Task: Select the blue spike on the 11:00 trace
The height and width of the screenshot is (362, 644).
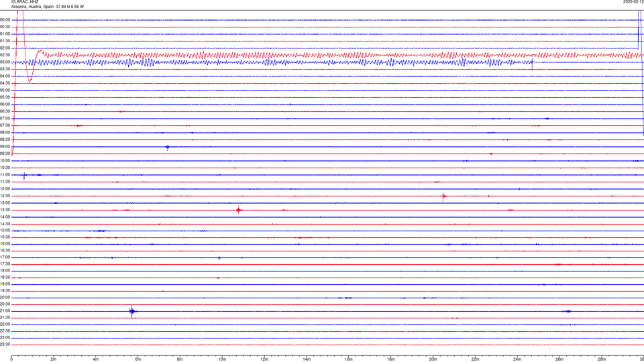Action: point(24,176)
